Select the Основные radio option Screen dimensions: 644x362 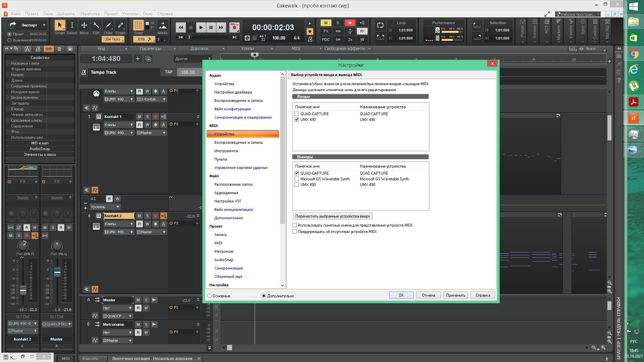click(x=210, y=296)
